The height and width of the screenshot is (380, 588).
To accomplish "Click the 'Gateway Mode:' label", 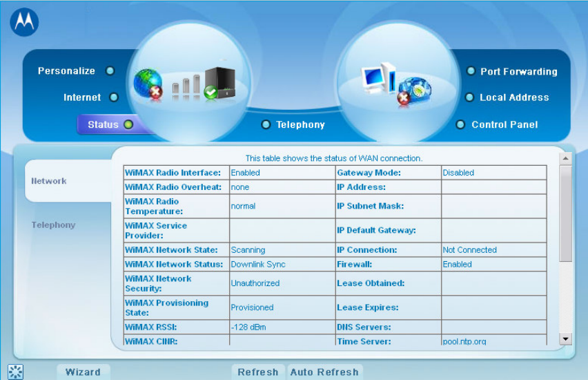I will (369, 173).
